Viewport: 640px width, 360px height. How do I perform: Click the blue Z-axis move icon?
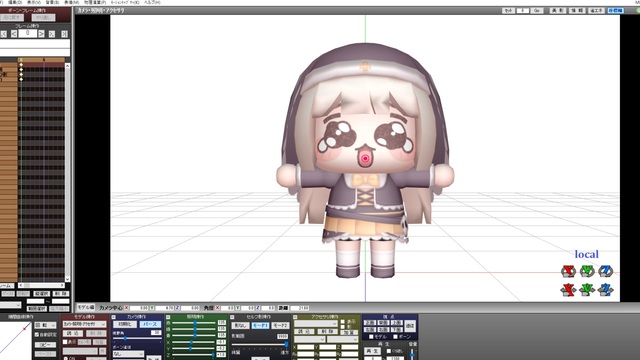click(606, 289)
